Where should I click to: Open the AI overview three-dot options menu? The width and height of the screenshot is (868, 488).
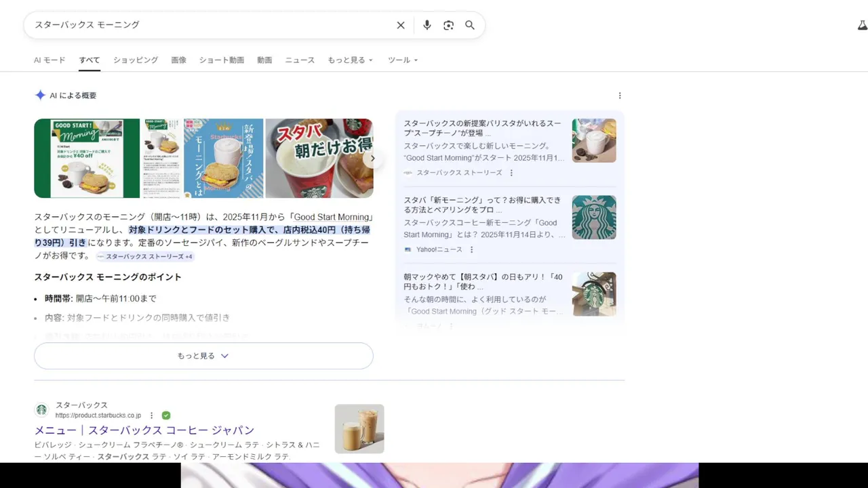tap(619, 96)
